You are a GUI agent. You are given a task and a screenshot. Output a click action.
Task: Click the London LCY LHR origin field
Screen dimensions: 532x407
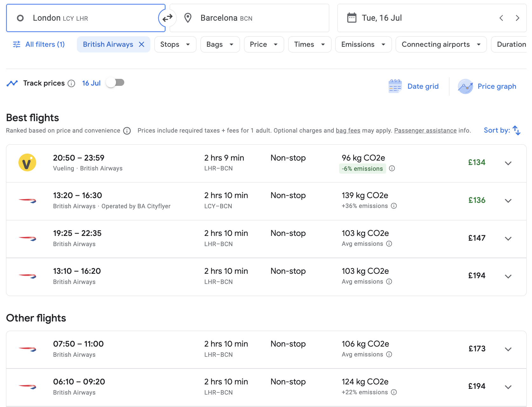[x=86, y=18]
